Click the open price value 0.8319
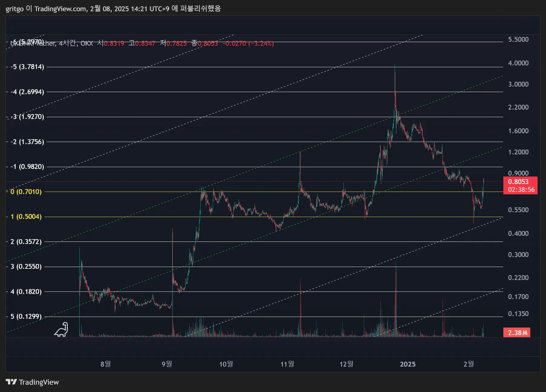The image size is (546, 392). [114, 43]
